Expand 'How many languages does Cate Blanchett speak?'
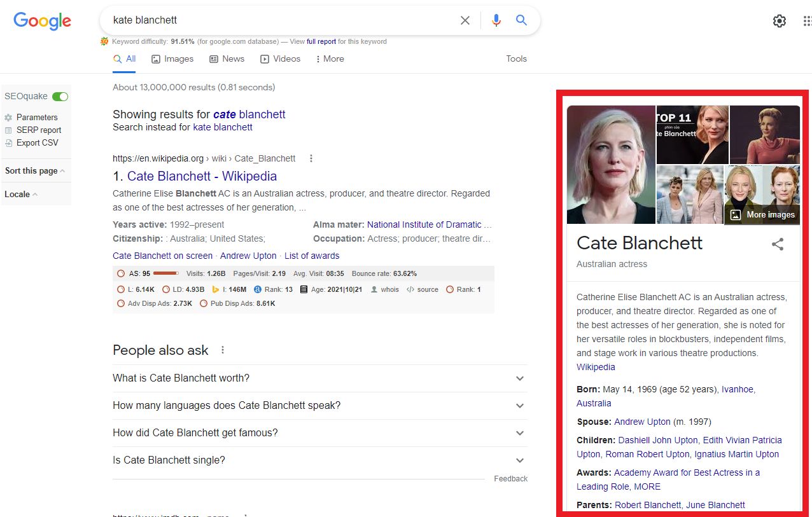Image resolution: width=812 pixels, height=517 pixels. point(319,406)
